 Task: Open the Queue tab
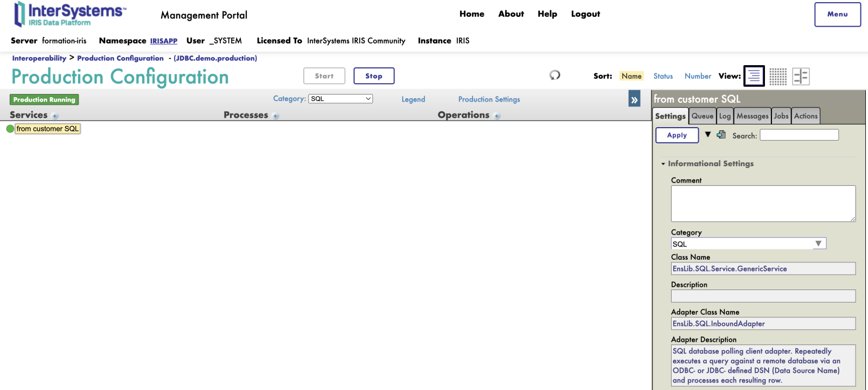(x=702, y=116)
